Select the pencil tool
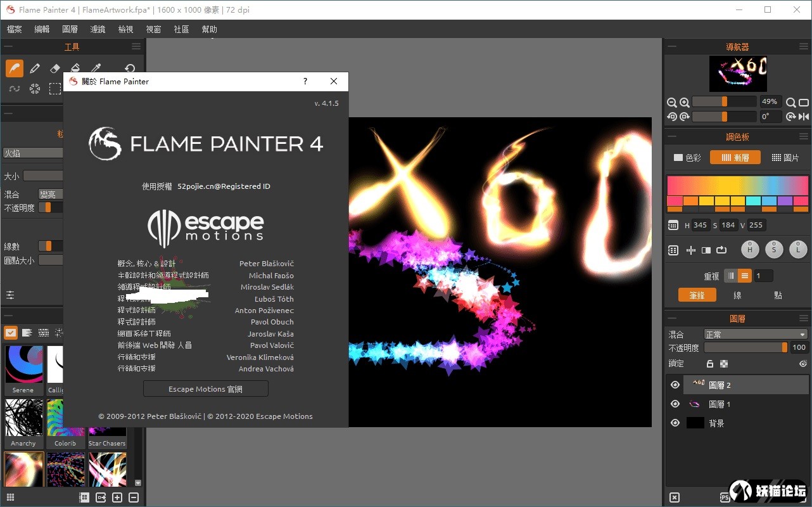The width and height of the screenshot is (812, 507). pyautogui.click(x=35, y=68)
